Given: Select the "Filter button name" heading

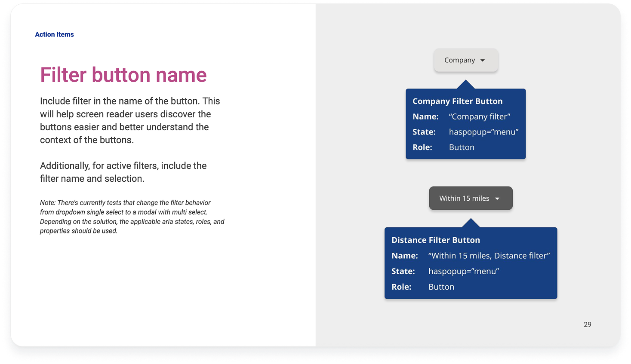Looking at the screenshot, I should (x=123, y=75).
